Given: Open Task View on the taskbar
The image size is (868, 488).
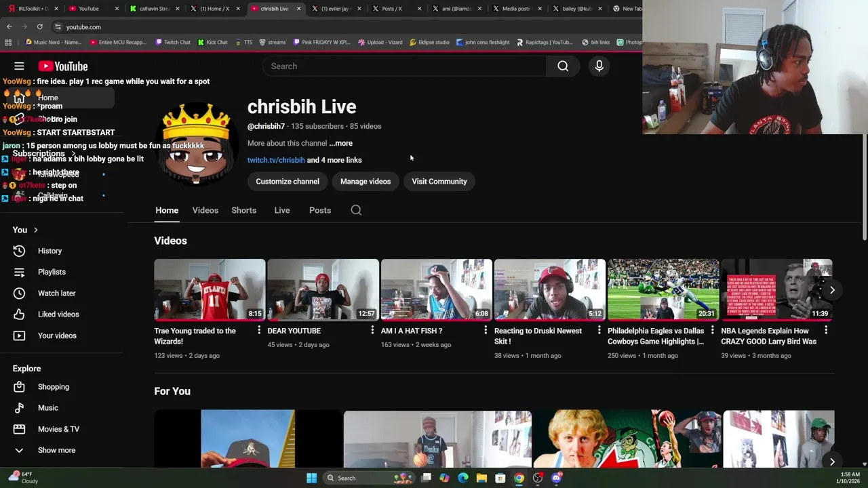Looking at the screenshot, I should [x=426, y=478].
